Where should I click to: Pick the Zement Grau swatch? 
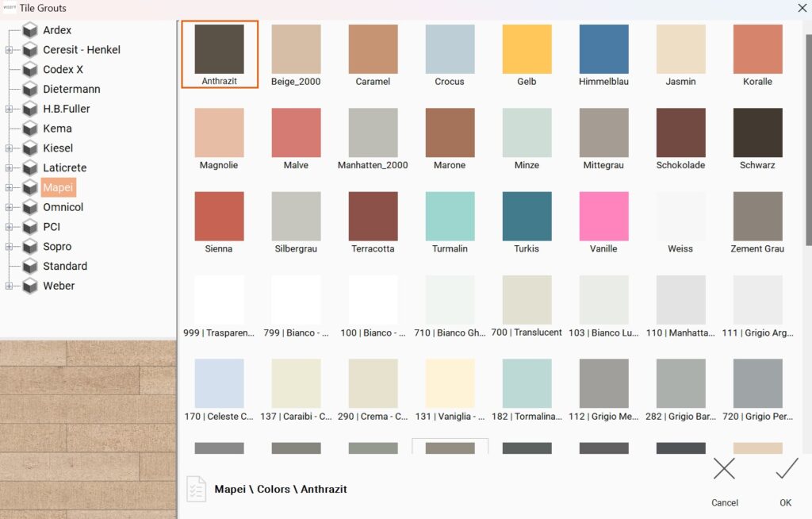click(x=757, y=216)
